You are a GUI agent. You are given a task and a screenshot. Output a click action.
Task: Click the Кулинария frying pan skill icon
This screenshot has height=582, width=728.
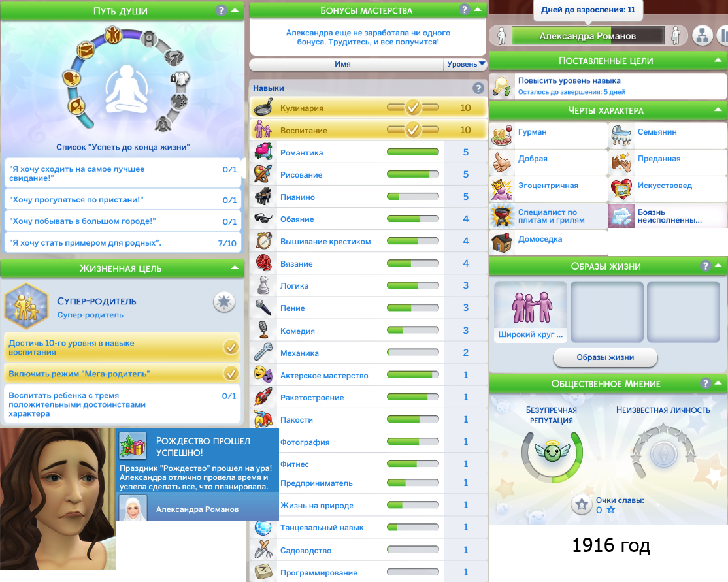(x=263, y=108)
